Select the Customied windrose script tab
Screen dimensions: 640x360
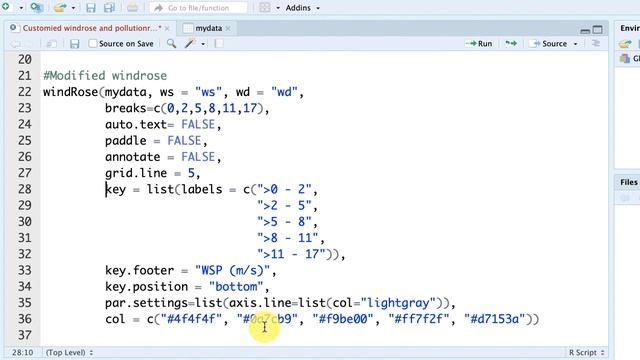click(x=91, y=28)
